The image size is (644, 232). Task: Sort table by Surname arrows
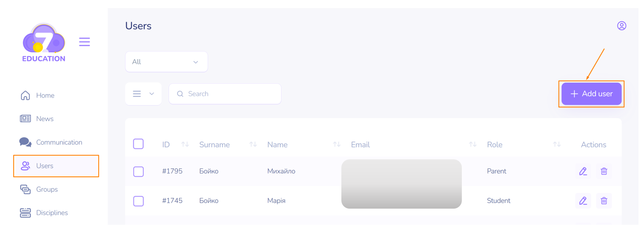click(x=253, y=144)
